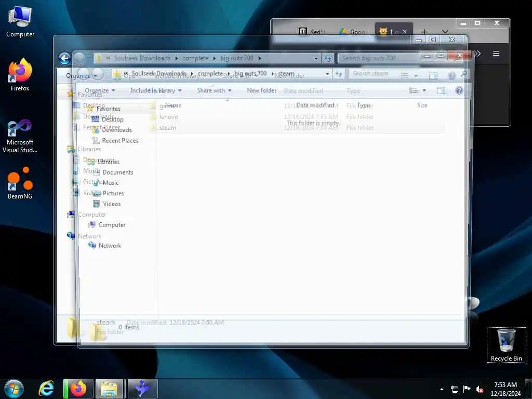Click the refresh button beside the steam address bar
Image resolution: width=532 pixels, height=399 pixels.
click(x=339, y=74)
